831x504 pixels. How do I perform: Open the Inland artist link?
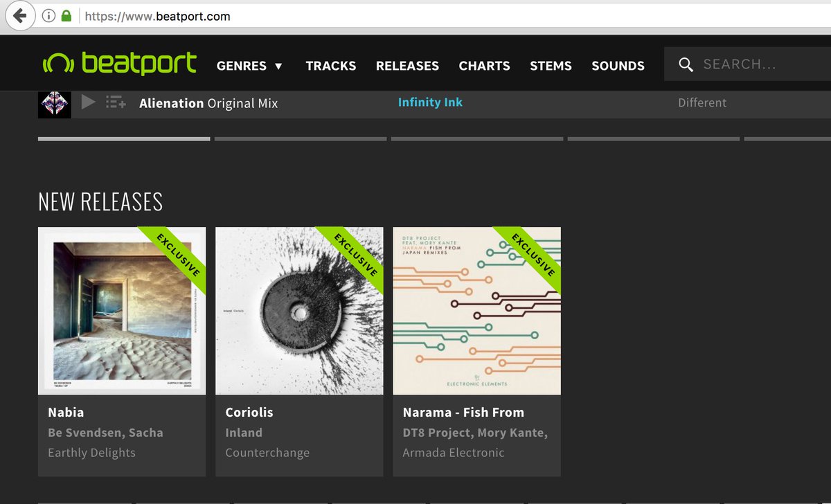point(244,433)
